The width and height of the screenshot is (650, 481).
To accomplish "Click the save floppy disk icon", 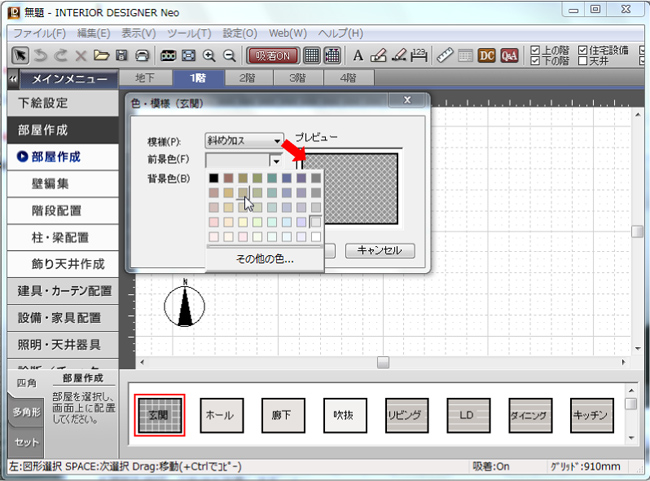I will (x=121, y=55).
